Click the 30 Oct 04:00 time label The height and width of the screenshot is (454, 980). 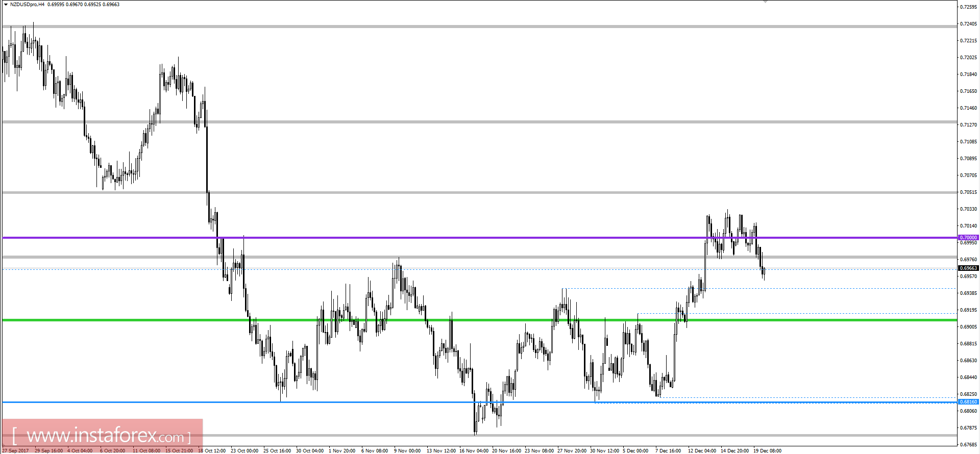pos(310,450)
